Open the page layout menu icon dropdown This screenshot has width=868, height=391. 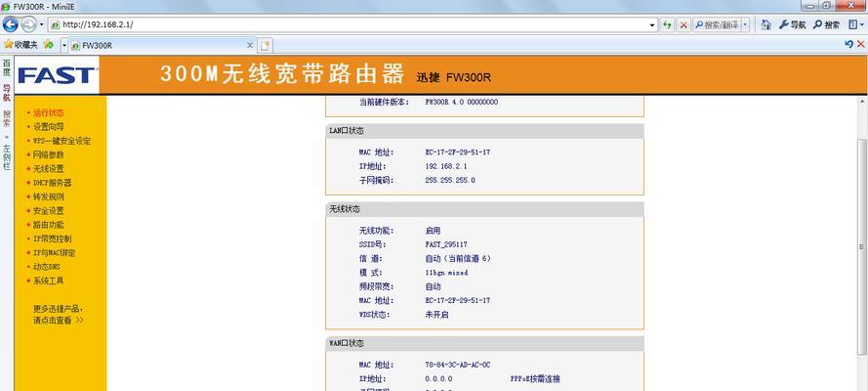856,24
